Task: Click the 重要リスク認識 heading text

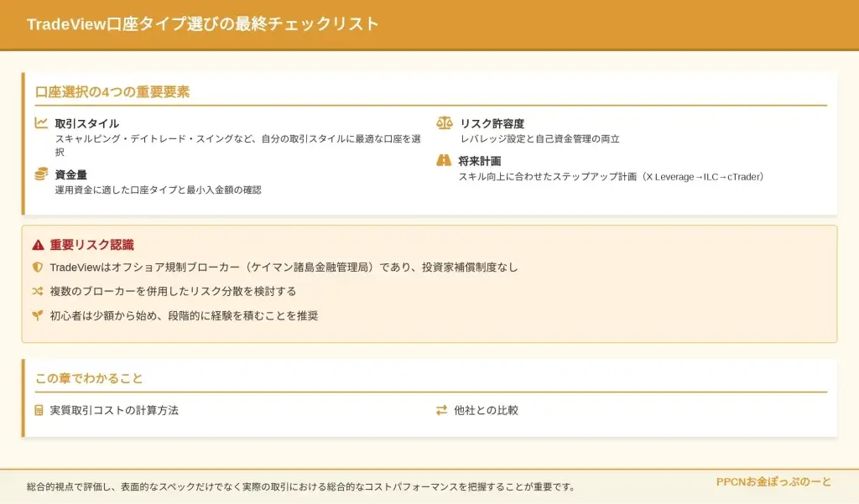Action: click(91, 245)
